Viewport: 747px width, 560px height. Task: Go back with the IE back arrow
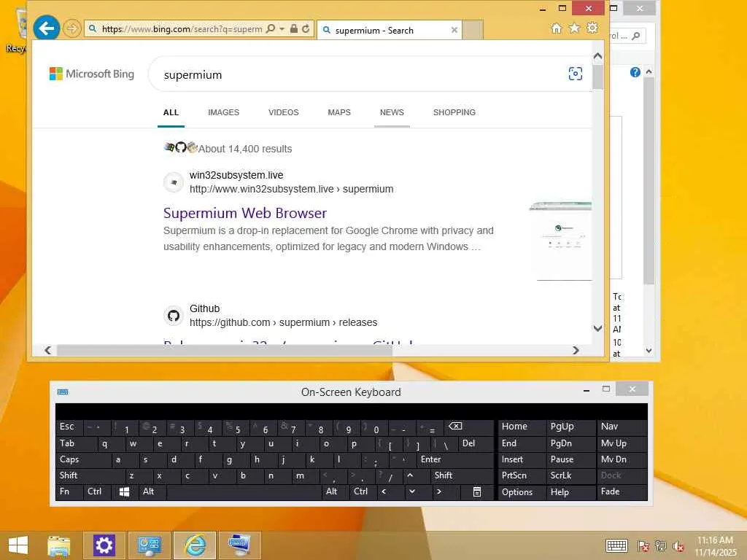(x=46, y=28)
